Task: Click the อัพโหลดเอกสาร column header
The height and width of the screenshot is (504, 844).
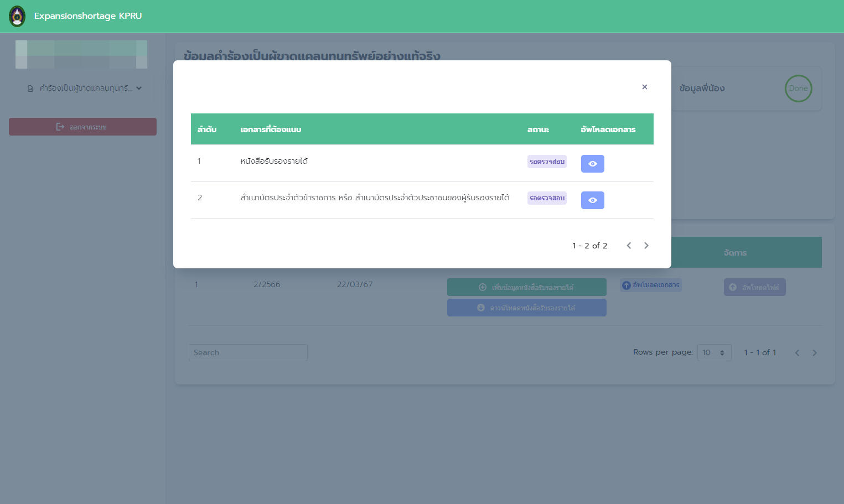Action: pos(608,129)
